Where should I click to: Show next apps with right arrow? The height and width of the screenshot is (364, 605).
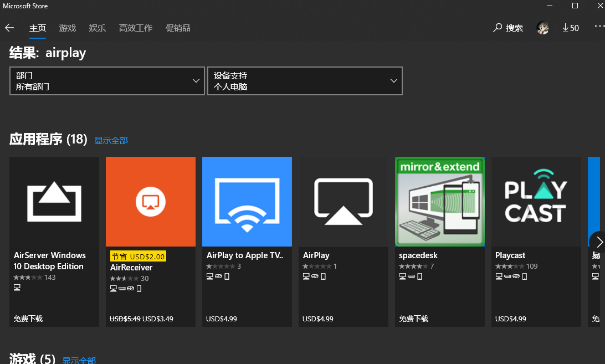click(599, 242)
